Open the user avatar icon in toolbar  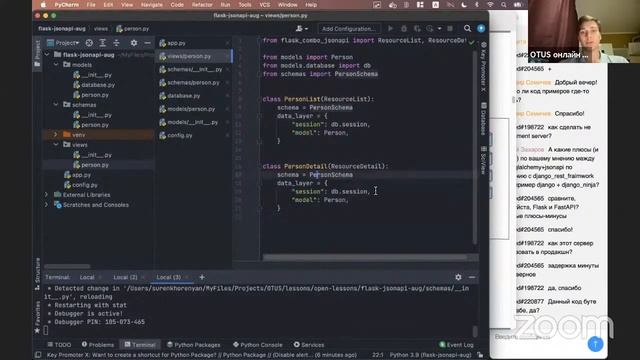click(481, 28)
